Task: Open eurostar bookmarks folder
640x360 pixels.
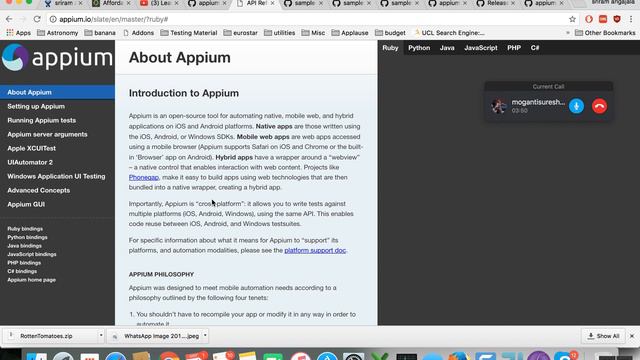Action: coord(240,33)
